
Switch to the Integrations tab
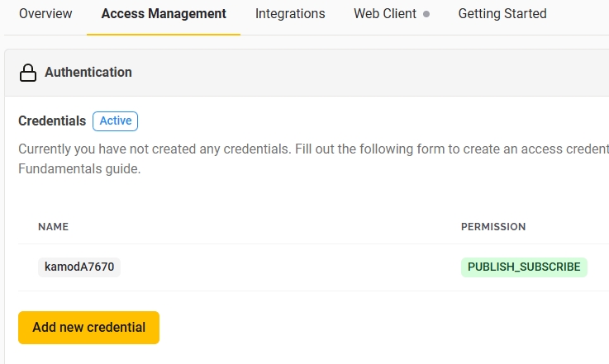point(290,14)
